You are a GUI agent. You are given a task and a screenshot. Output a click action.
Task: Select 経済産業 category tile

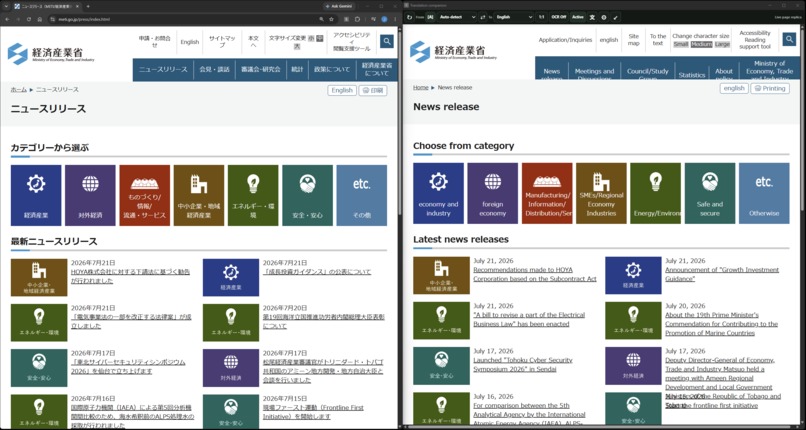(x=36, y=195)
